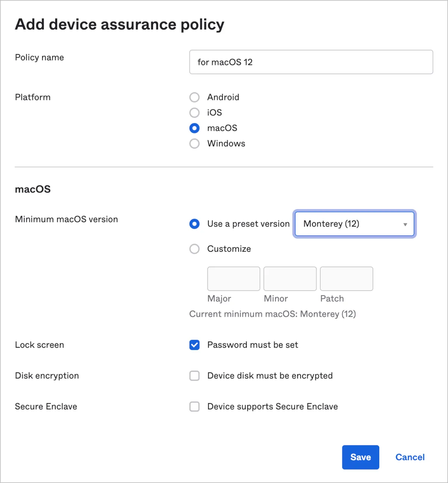Enable 'Device disk must be encrypted' checkbox
Viewport: 448px width, 483px height.
click(x=195, y=375)
